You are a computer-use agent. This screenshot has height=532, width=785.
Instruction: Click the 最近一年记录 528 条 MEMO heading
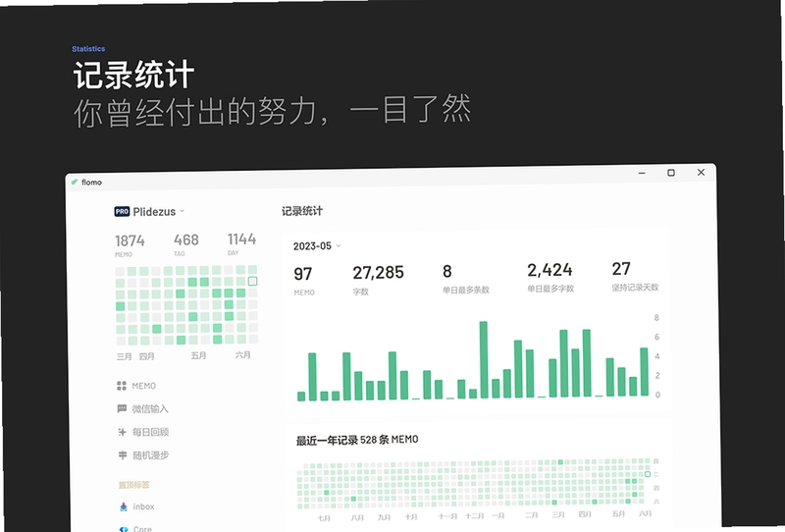pos(357,440)
